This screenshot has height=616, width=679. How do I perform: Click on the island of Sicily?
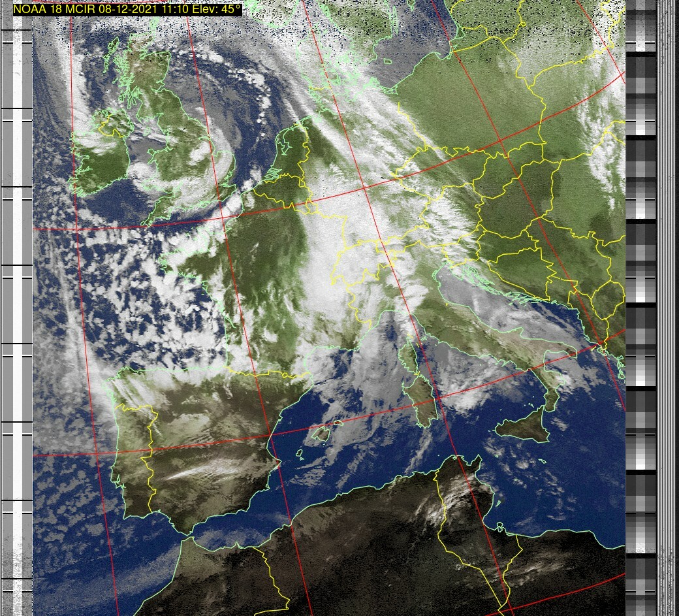[522, 427]
